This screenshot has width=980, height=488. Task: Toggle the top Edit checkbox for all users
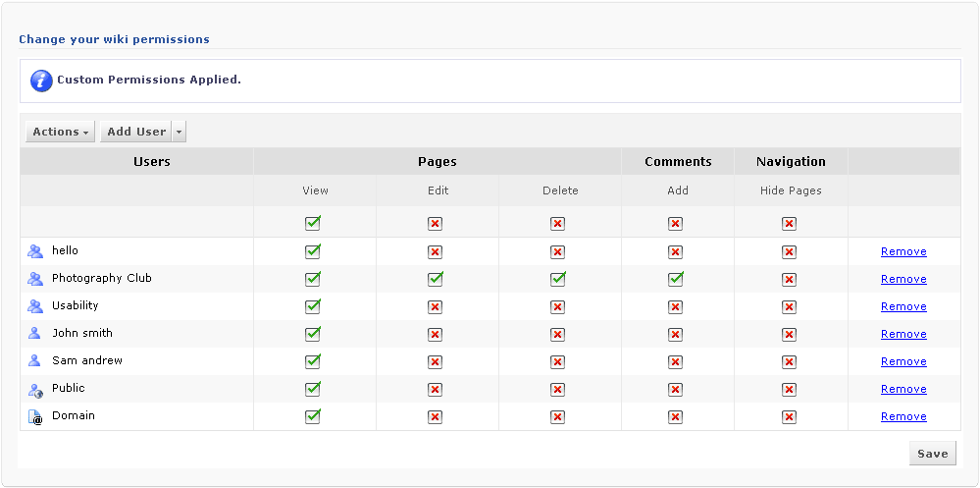pos(435,224)
